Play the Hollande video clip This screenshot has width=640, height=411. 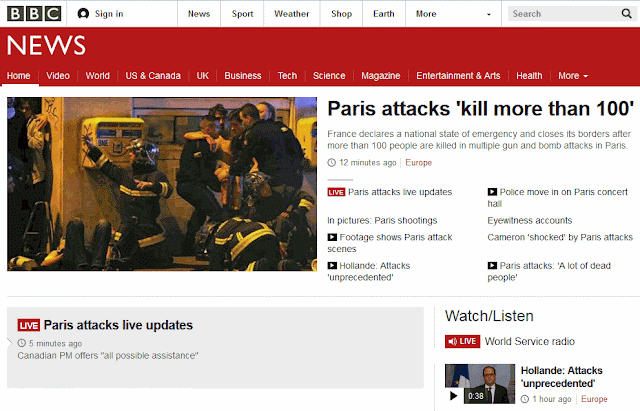[x=453, y=396]
